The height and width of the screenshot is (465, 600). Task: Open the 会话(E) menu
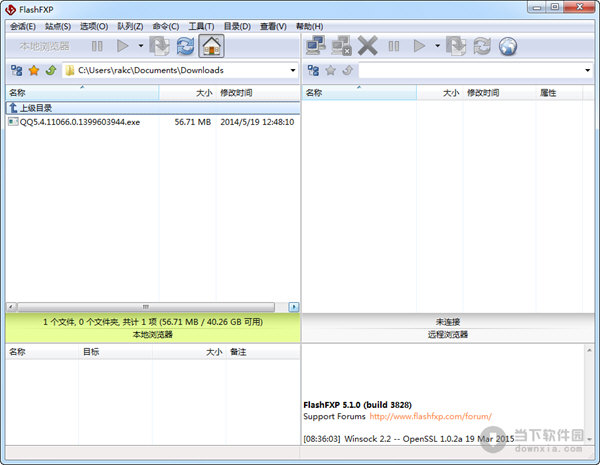pyautogui.click(x=23, y=26)
